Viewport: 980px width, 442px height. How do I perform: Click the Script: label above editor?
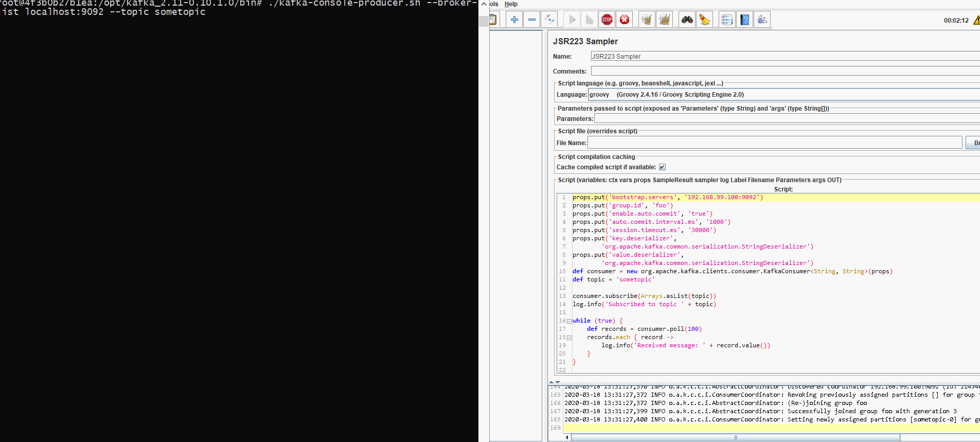pos(783,189)
